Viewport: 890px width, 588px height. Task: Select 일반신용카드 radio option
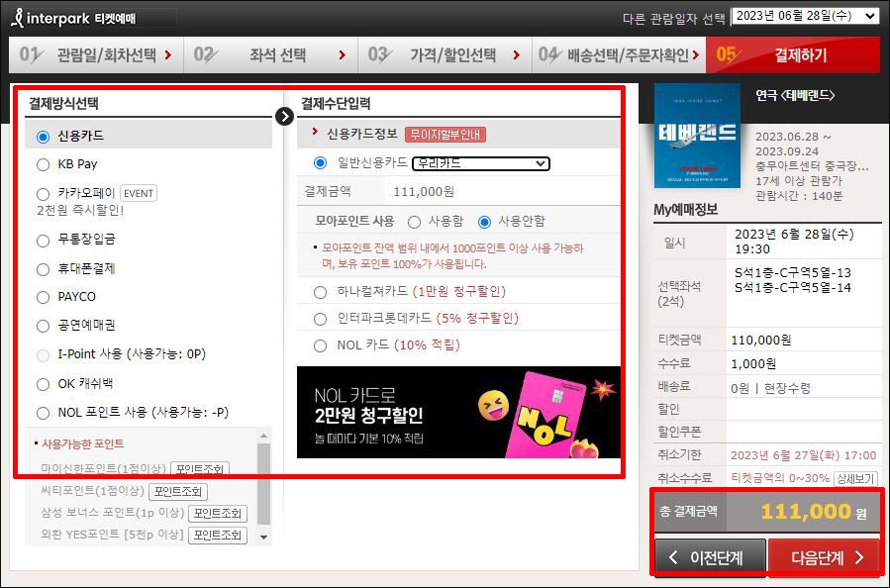click(320, 163)
